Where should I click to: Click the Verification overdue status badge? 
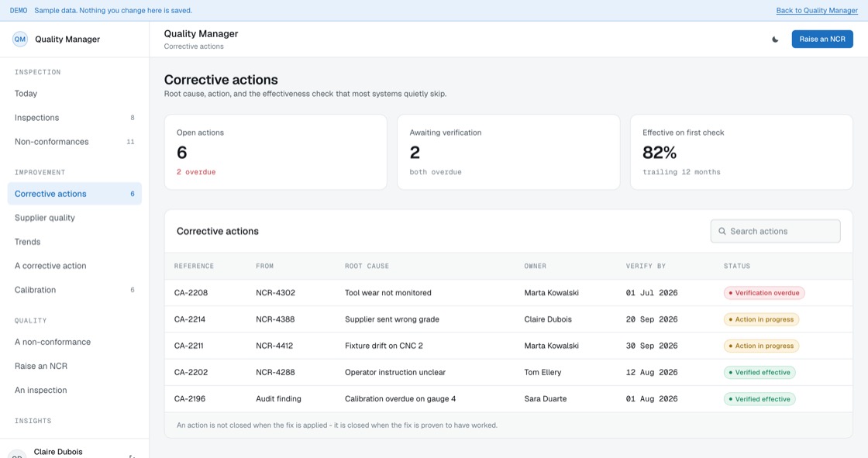pyautogui.click(x=764, y=293)
